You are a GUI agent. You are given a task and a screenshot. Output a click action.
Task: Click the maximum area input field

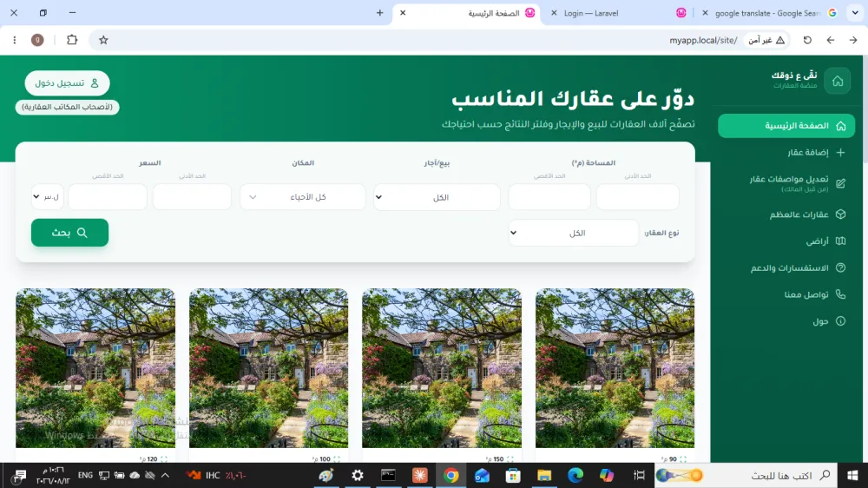549,197
